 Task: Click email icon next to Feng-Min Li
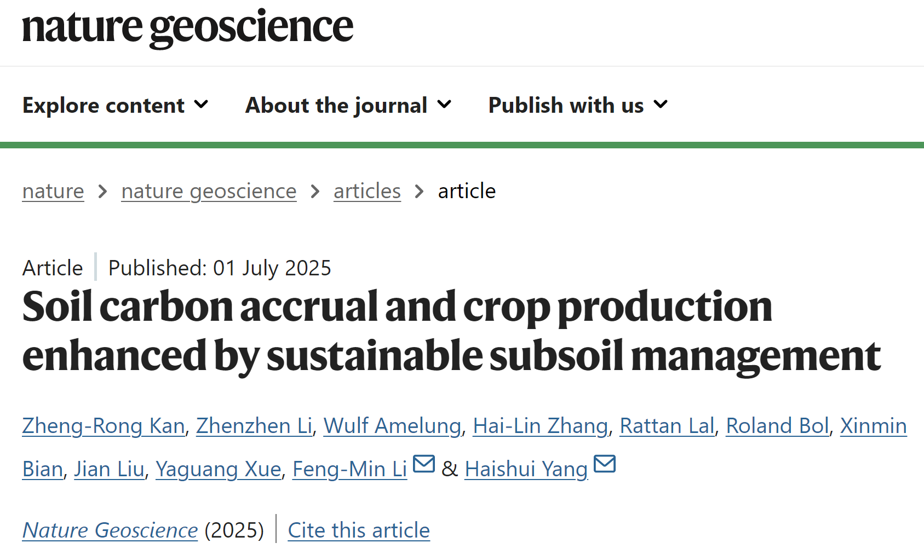point(423,464)
